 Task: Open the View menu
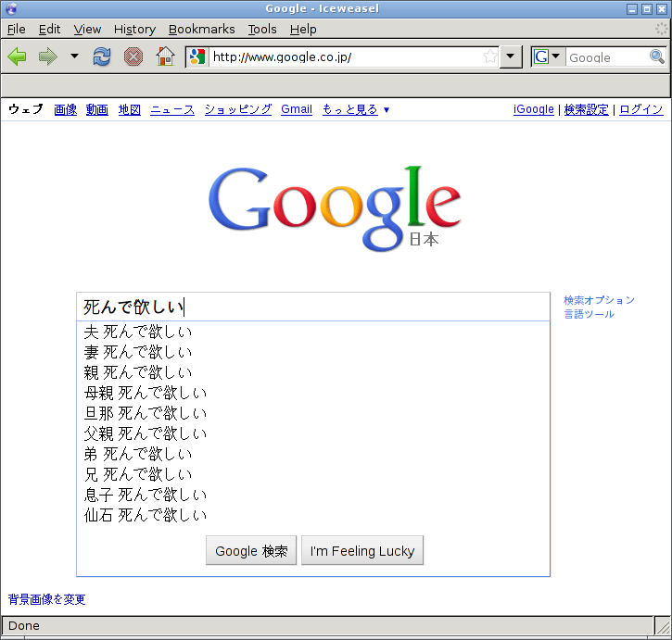[x=87, y=29]
